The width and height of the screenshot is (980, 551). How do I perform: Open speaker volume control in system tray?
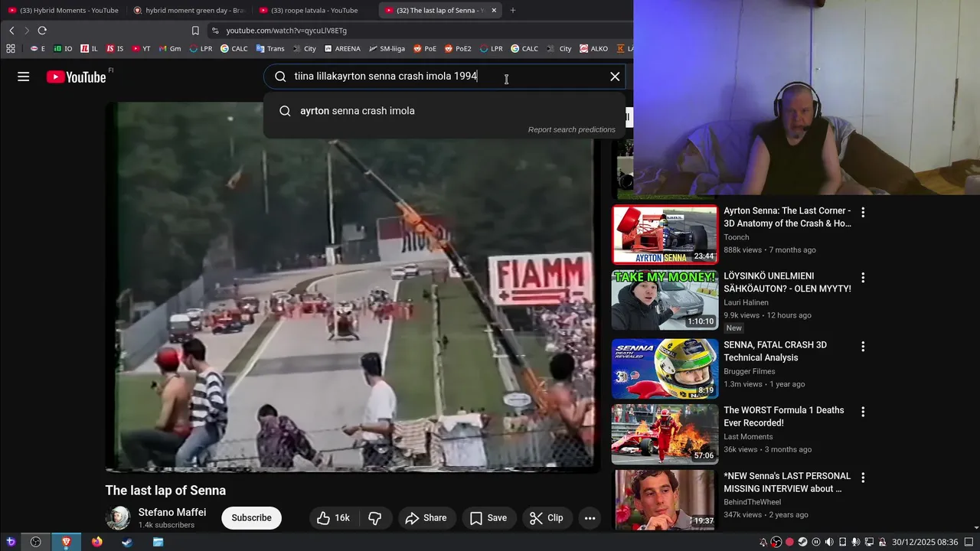click(x=829, y=542)
